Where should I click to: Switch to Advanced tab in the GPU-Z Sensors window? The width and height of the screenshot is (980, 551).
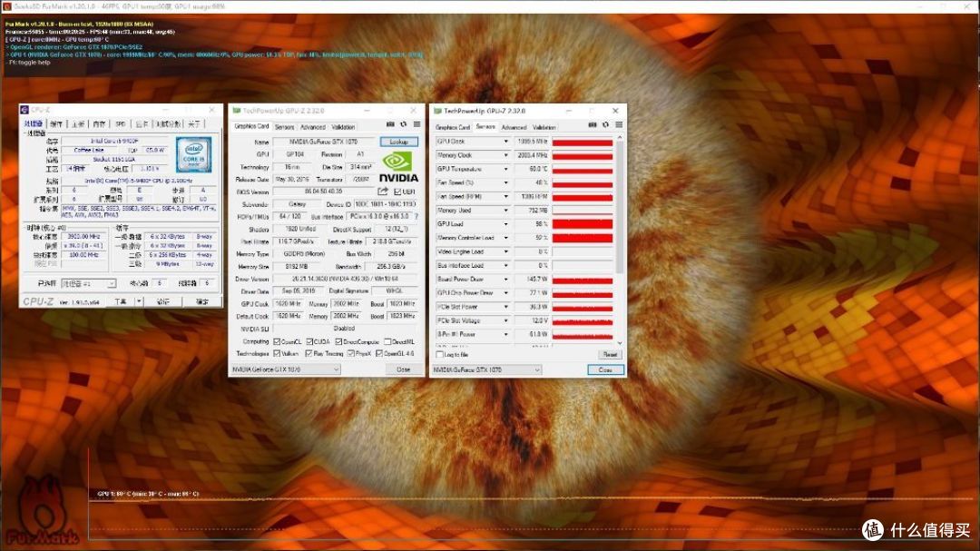pos(514,128)
